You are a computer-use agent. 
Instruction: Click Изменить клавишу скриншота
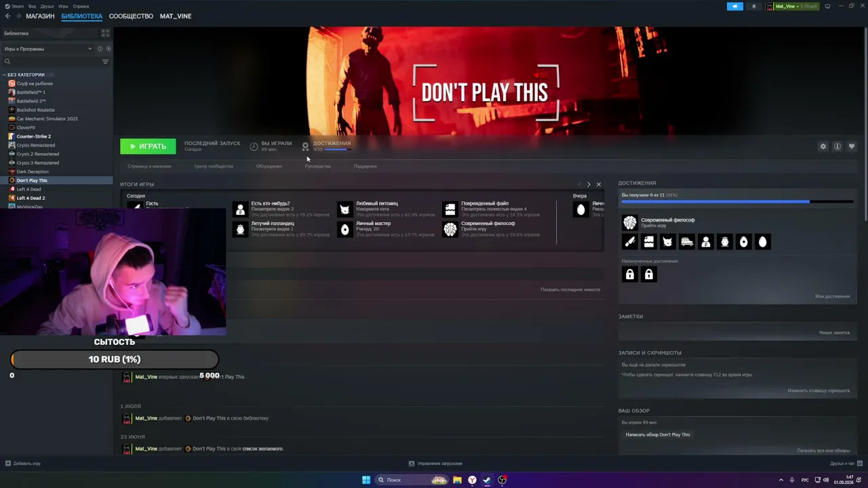click(818, 390)
